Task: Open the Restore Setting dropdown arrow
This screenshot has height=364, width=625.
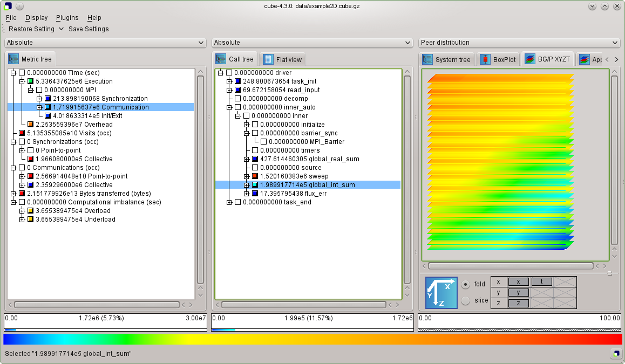Action: click(61, 29)
